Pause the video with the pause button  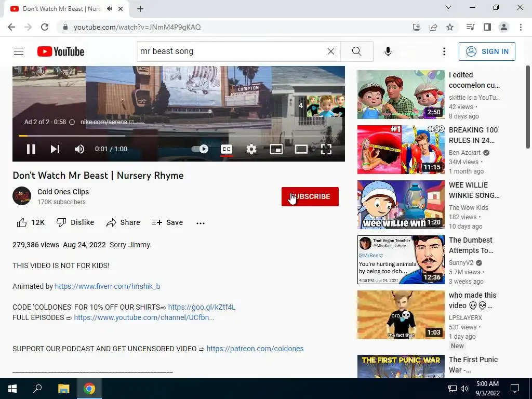coord(31,149)
